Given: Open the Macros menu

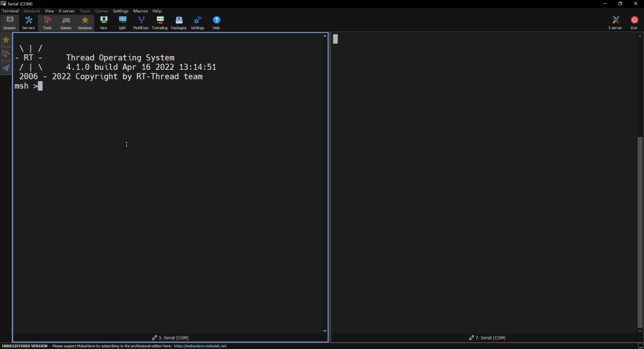Looking at the screenshot, I should (141, 11).
